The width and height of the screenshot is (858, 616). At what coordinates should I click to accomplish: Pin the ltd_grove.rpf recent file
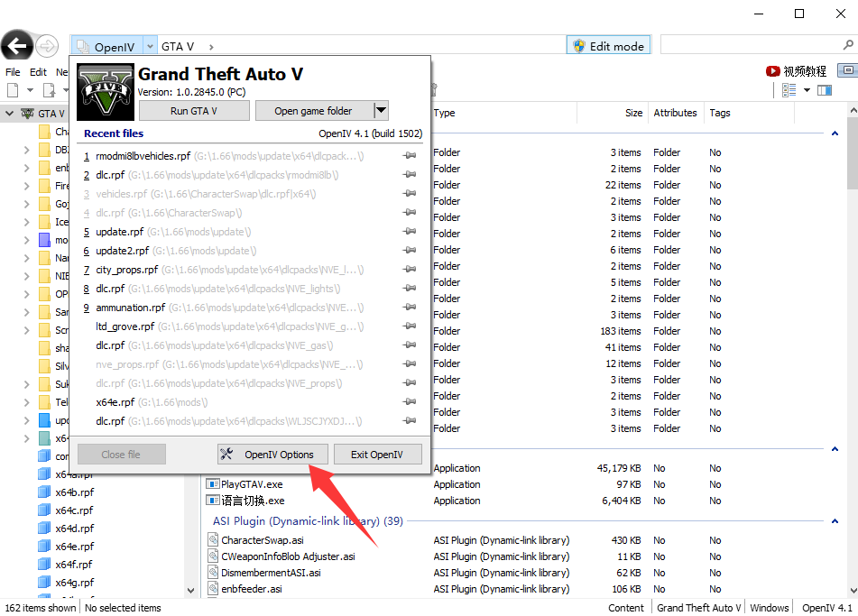[410, 326]
